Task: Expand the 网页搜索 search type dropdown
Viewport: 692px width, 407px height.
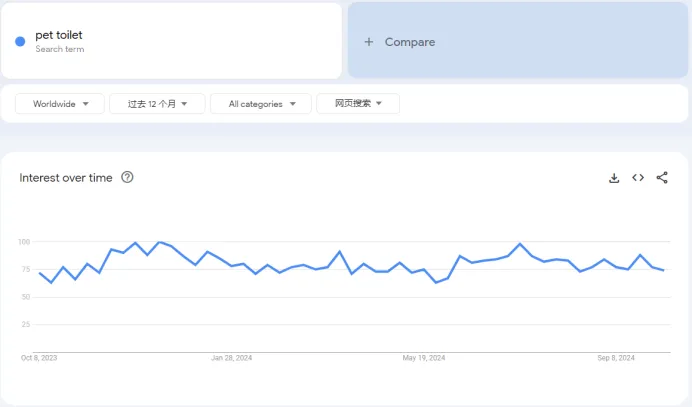Action: [358, 103]
